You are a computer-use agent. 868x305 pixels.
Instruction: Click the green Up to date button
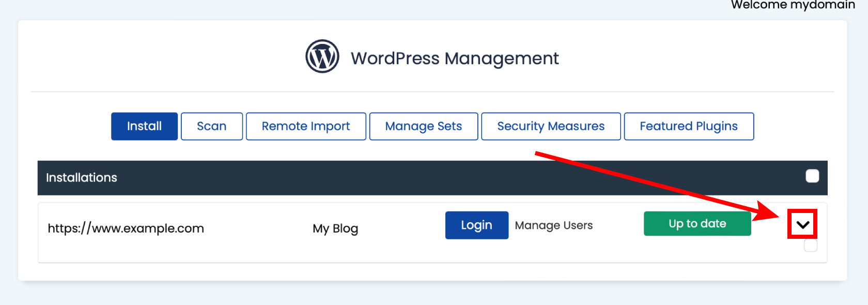698,223
